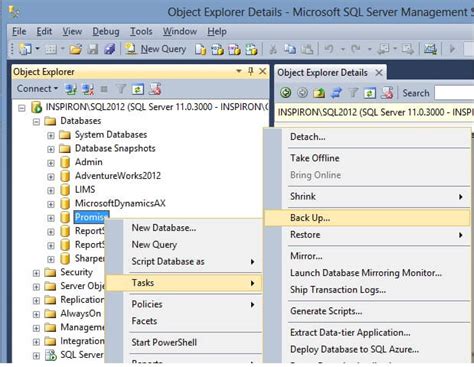Open the File menu
This screenshot has height=367, width=474.
pos(19,31)
